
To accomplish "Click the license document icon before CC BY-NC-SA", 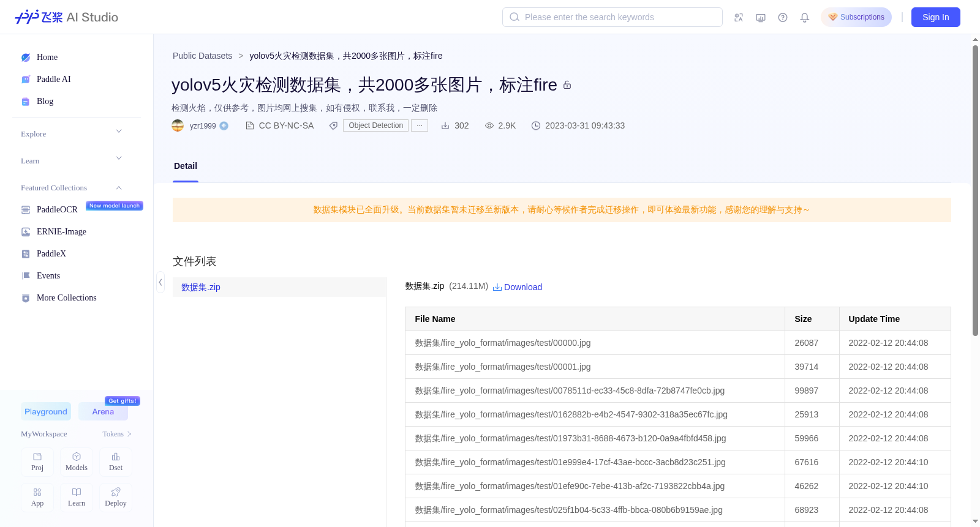I will click(250, 125).
